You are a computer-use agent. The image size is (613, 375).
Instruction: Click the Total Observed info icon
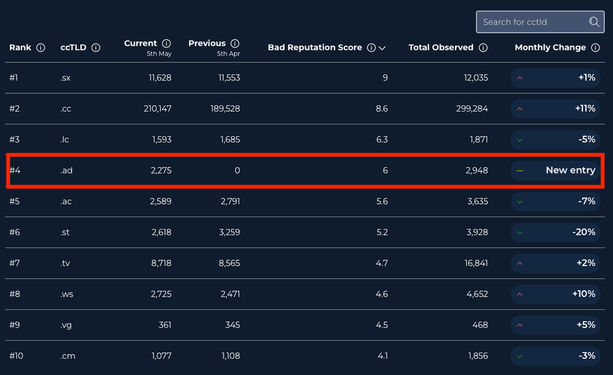click(483, 48)
